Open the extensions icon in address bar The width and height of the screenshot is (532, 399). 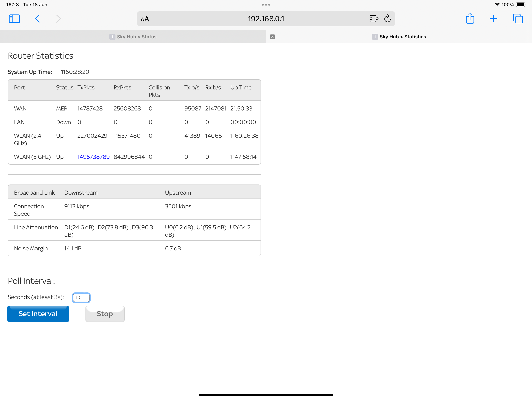point(373,19)
